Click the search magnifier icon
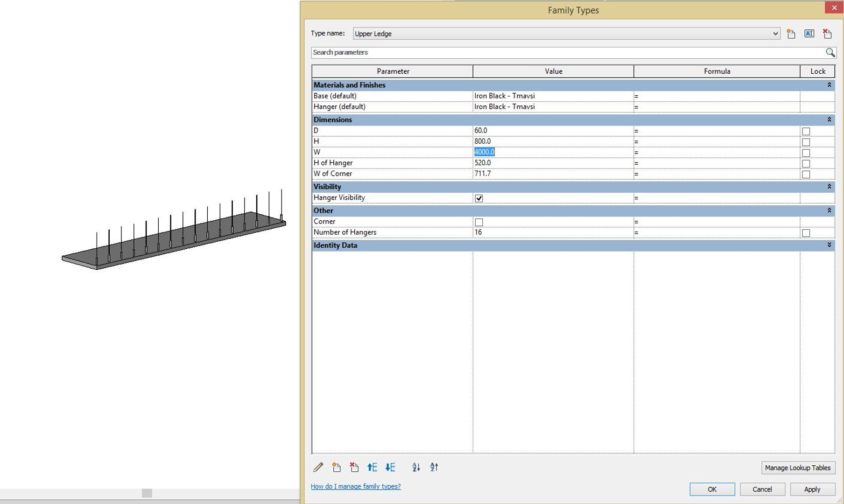The width and height of the screenshot is (844, 504). point(830,52)
